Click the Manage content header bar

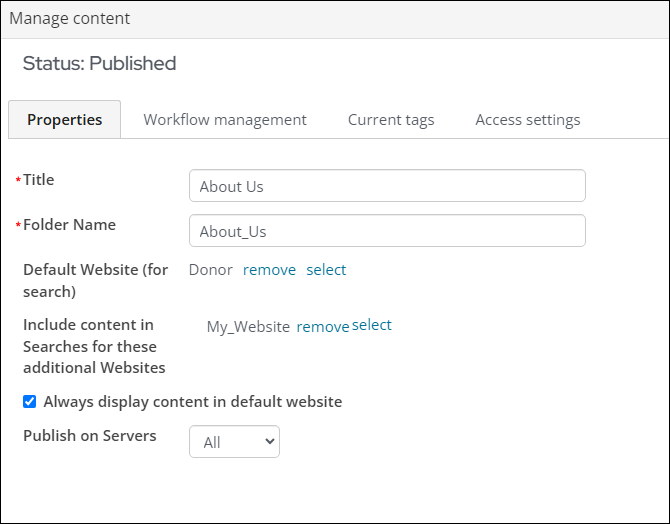[335, 20]
